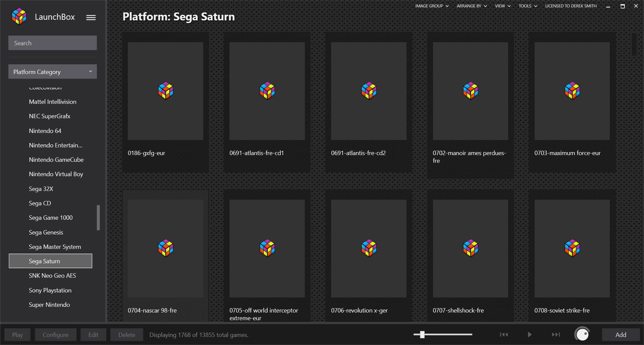Select Nintendo Virtual Boy platform
Viewport: 644px width, 345px height.
pyautogui.click(x=56, y=174)
